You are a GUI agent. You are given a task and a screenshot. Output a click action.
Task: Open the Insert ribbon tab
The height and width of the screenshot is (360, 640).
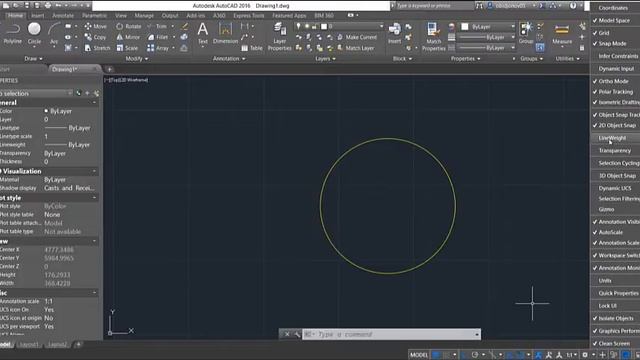click(x=38, y=15)
